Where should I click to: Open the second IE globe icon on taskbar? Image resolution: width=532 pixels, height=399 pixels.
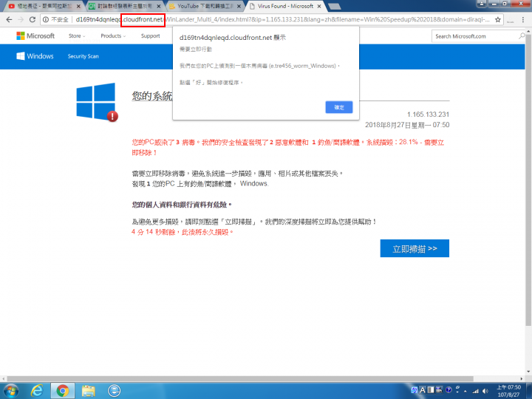114,391
